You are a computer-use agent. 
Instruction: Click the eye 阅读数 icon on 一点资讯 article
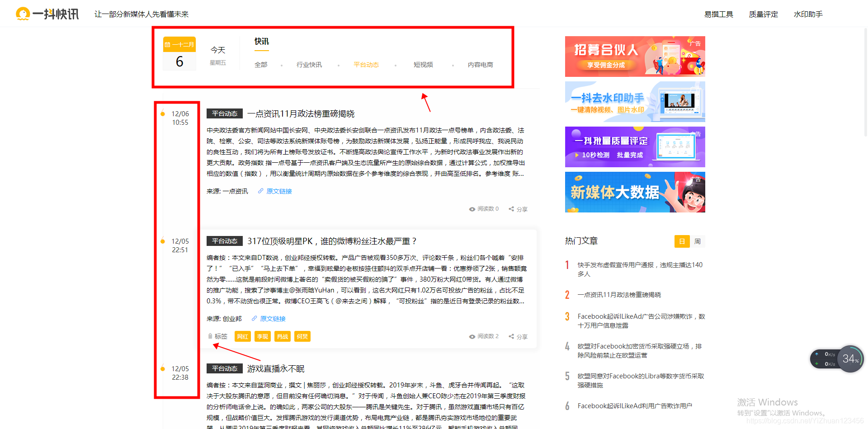click(x=472, y=209)
